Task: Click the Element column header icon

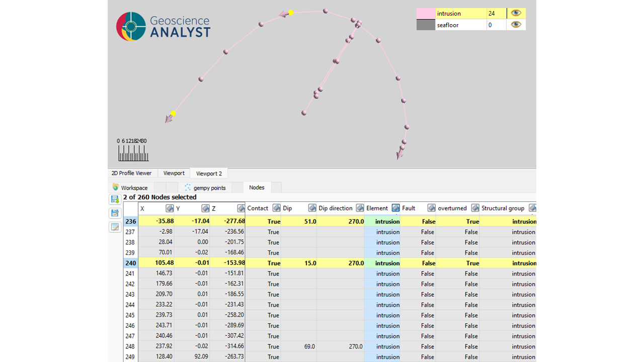Action: pyautogui.click(x=395, y=208)
